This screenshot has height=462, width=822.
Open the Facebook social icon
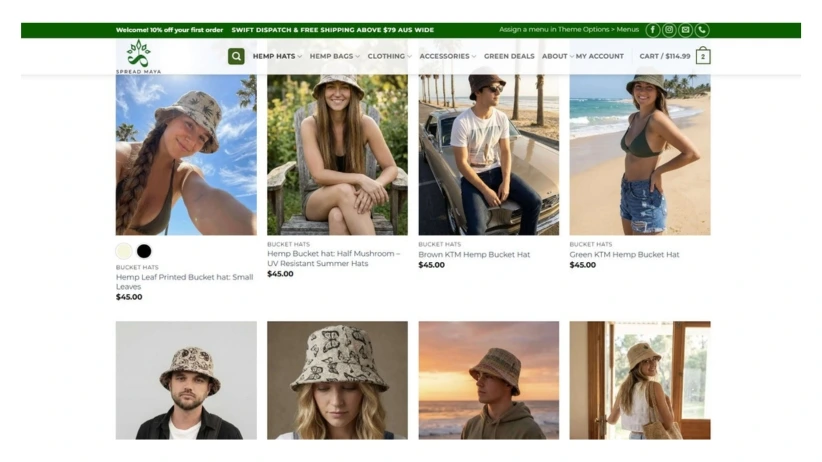652,30
